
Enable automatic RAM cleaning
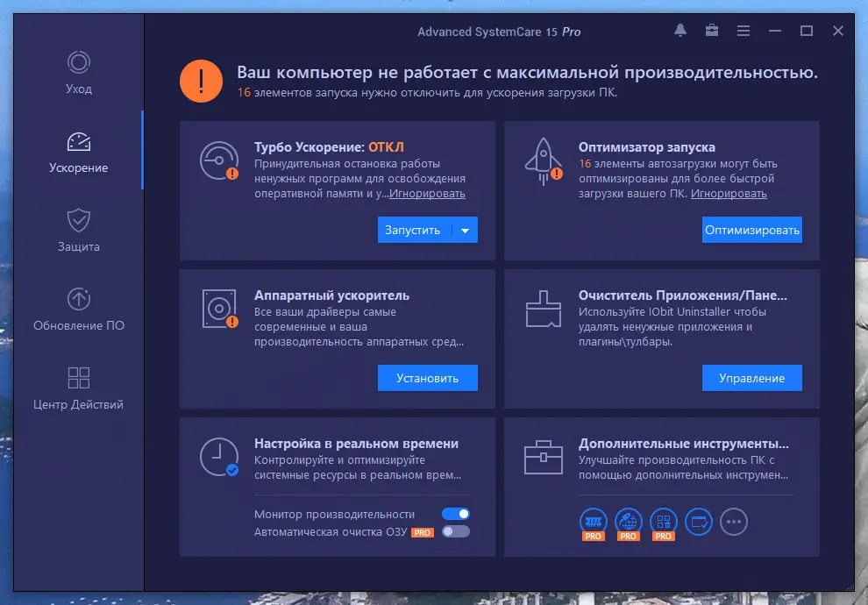click(458, 530)
